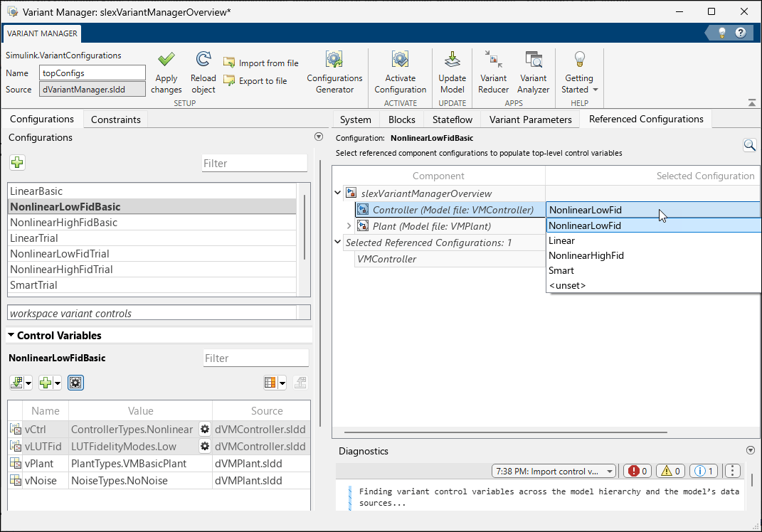
Task: Open dropdown beside add variable plus icon
Action: pos(58,383)
